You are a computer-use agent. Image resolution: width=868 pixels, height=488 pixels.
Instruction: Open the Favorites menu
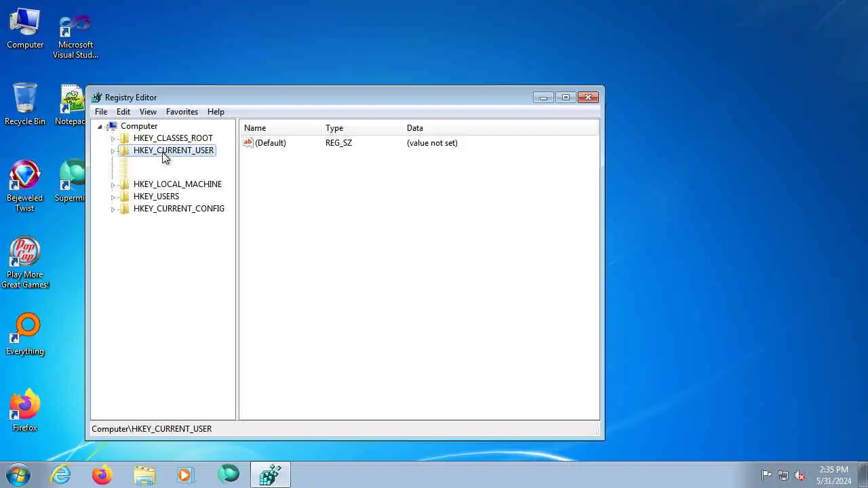click(x=182, y=112)
